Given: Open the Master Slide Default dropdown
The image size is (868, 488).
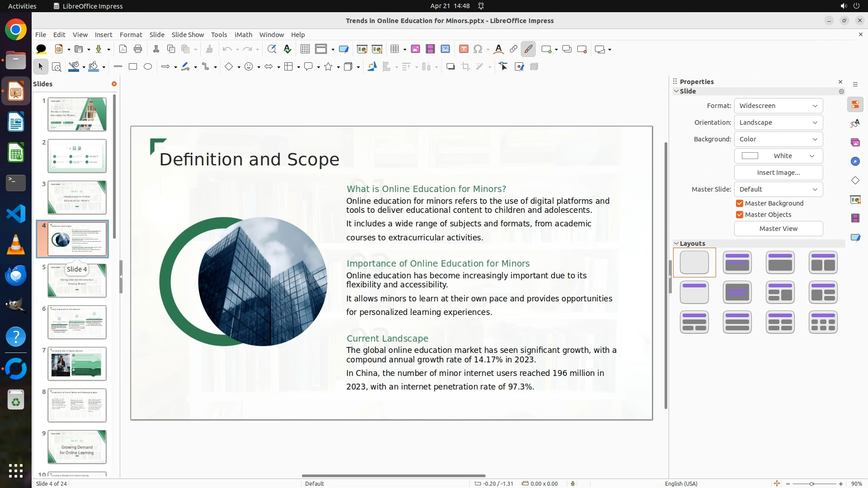Looking at the screenshot, I should [x=778, y=189].
